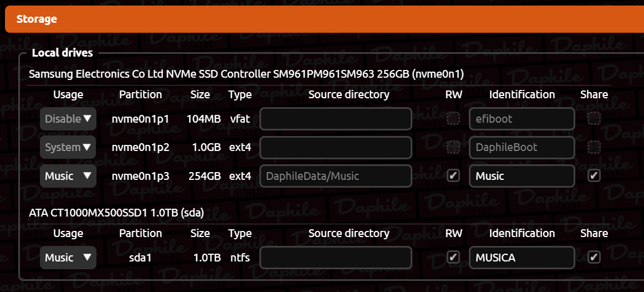The width and height of the screenshot is (644, 292).
Task: Click the Source directory field for nvme0n1p2
Action: tap(335, 147)
